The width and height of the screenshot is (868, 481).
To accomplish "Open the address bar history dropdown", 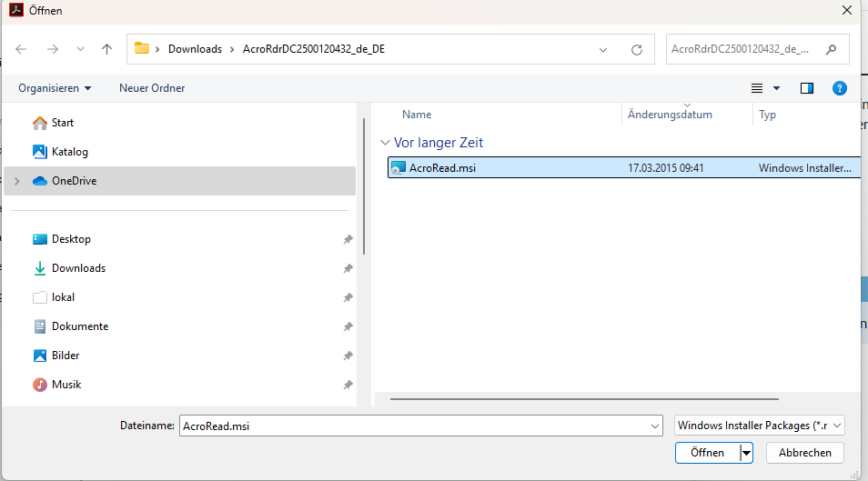I will (x=603, y=49).
